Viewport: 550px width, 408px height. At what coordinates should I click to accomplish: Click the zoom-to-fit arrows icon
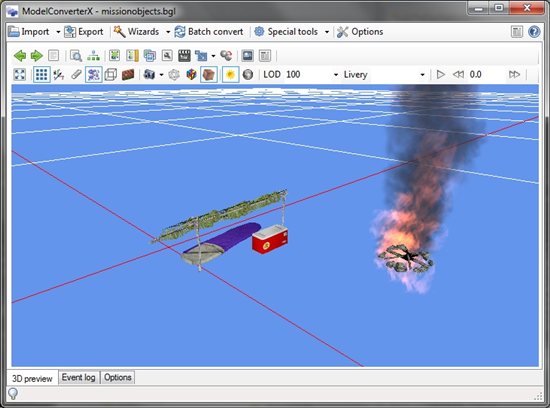click(20, 74)
